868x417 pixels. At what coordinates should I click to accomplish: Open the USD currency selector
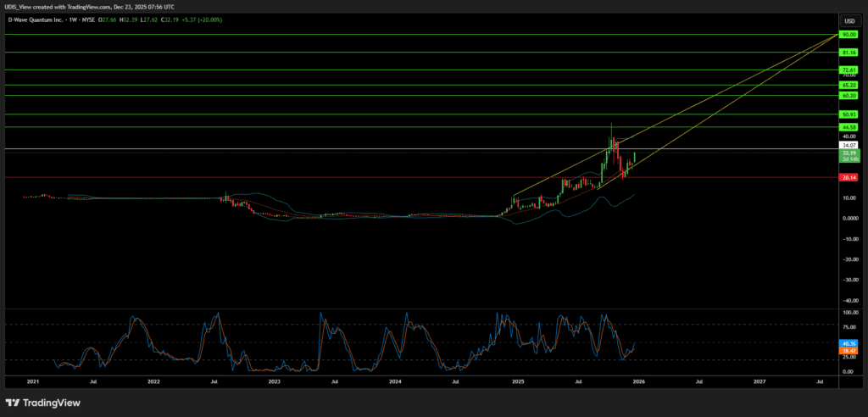pos(848,20)
